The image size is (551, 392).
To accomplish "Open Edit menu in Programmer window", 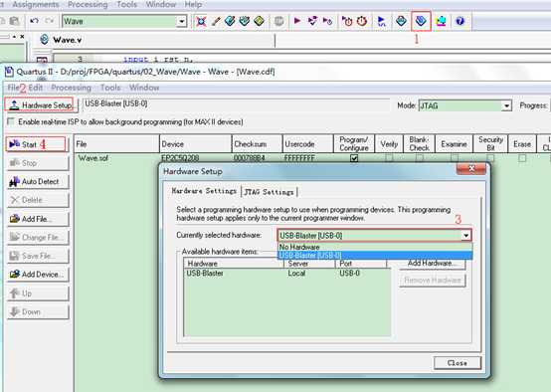I will pyautogui.click(x=36, y=88).
